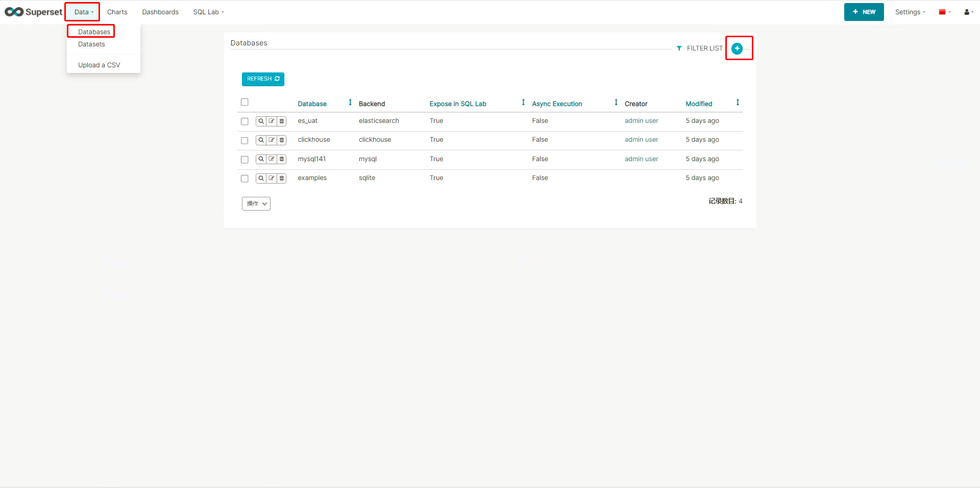Expand the SQL Lab menu
The width and height of the screenshot is (980, 488).
(208, 12)
